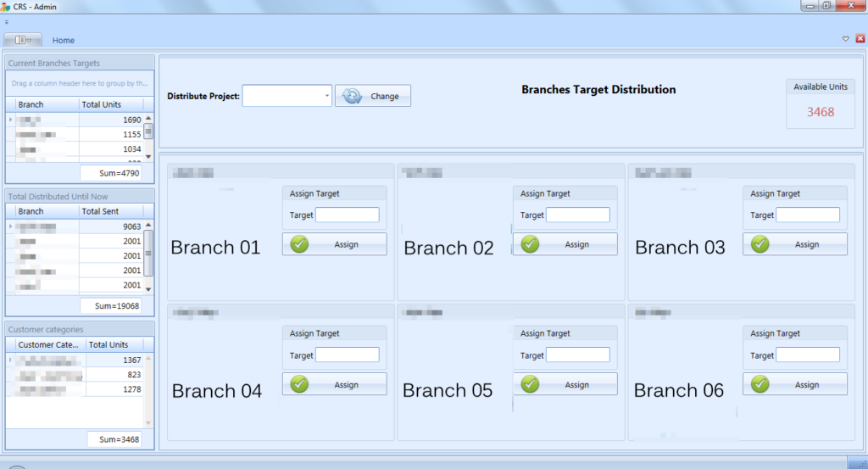Click the Change button
Image resolution: width=868 pixels, height=469 pixels.
click(x=373, y=96)
